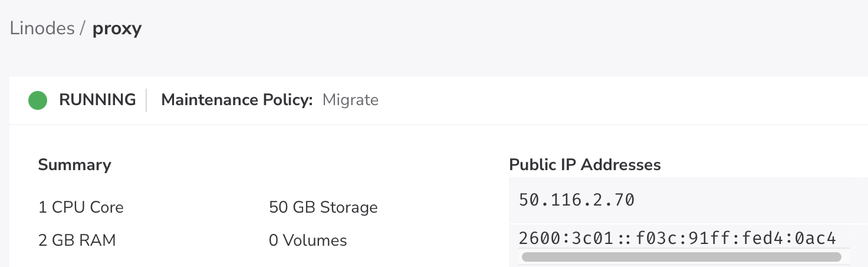Click the Linodes breadcrumb link
This screenshot has width=868, height=267.
click(x=42, y=28)
